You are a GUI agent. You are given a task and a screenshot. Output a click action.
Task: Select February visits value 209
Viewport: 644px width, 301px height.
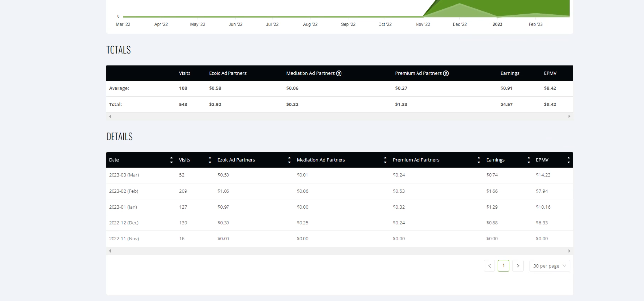pos(183,191)
